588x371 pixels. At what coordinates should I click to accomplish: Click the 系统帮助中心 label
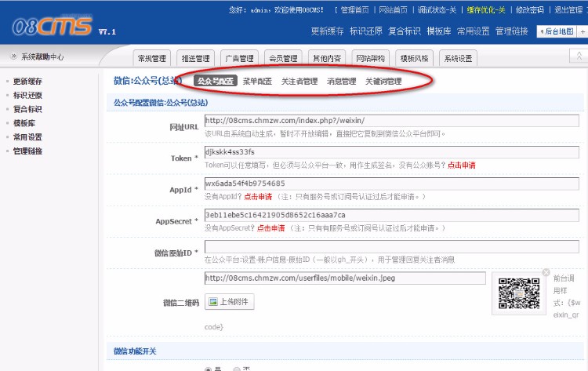click(42, 56)
